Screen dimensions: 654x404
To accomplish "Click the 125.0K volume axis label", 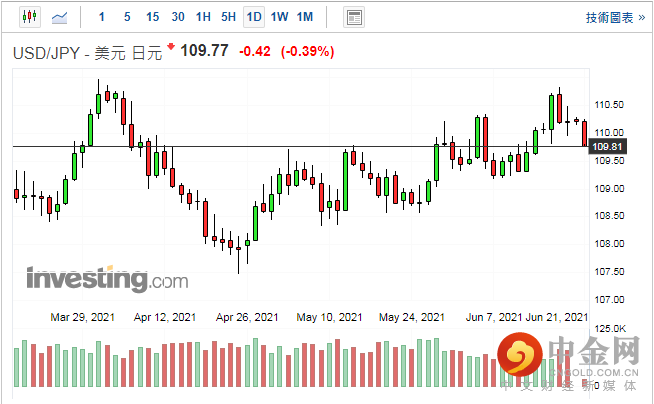I will click(610, 329).
